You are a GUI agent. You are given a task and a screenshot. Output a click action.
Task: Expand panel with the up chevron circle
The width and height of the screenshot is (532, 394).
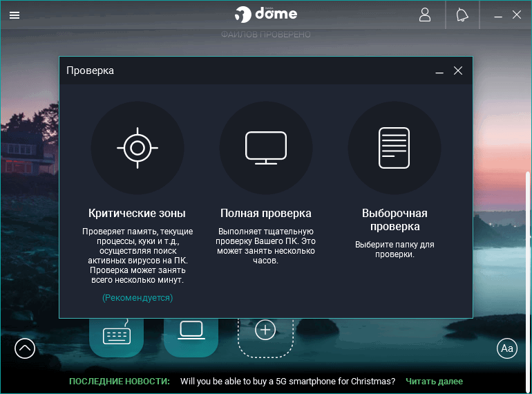click(x=25, y=348)
